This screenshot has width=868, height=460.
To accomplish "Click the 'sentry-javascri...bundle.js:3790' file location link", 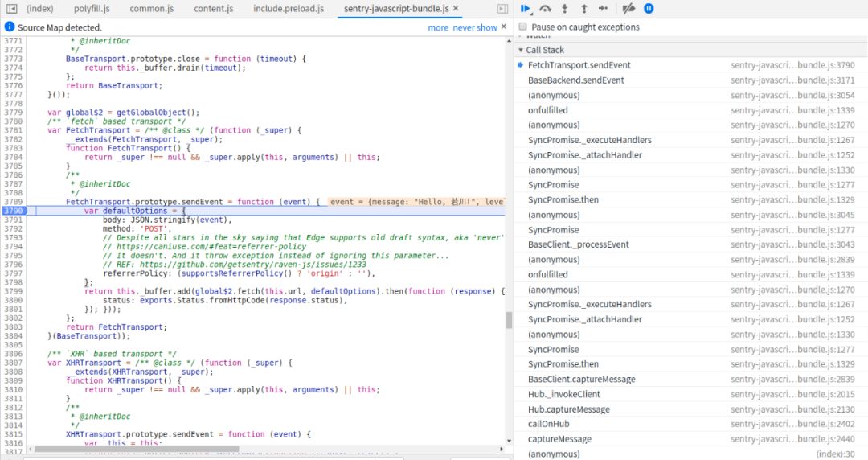I will [x=792, y=65].
